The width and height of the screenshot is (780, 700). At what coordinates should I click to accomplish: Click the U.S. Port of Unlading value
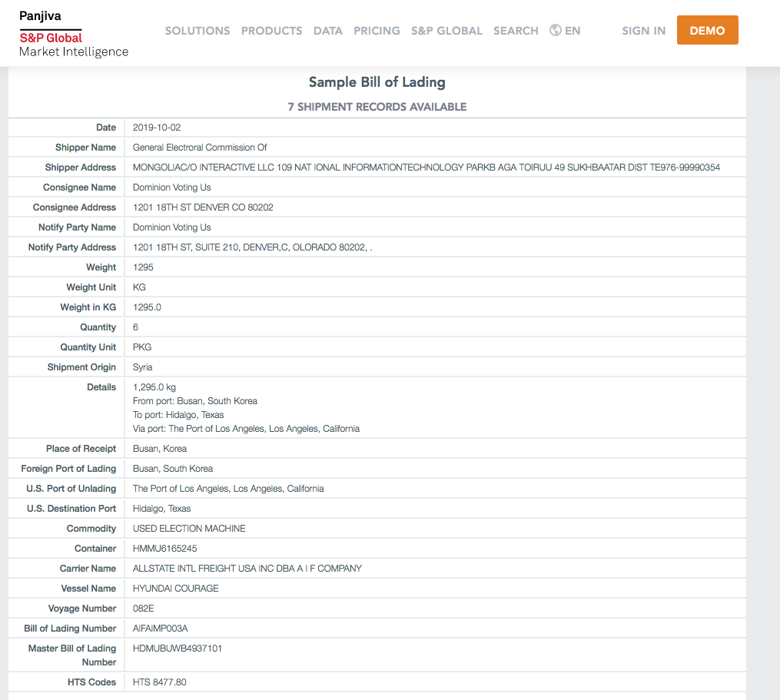(x=228, y=489)
